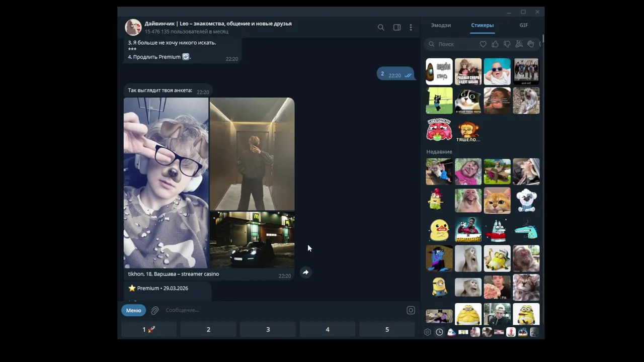Click the bot commands icon in message field
Image resolution: width=644 pixels, height=362 pixels.
411,310
